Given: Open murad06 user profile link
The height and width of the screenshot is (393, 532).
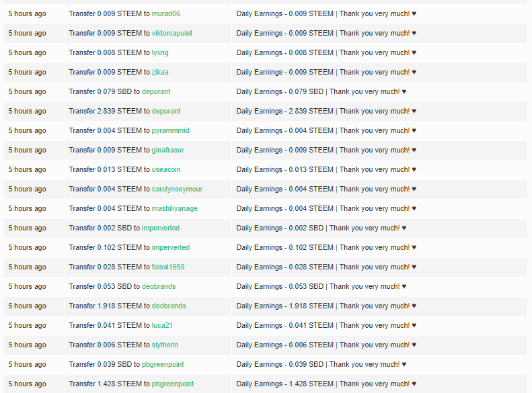Looking at the screenshot, I should tap(165, 13).
